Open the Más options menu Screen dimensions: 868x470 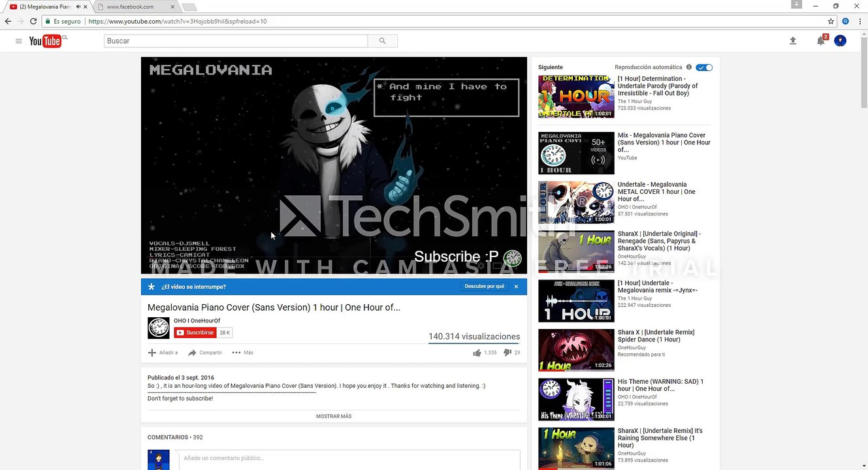tap(243, 353)
